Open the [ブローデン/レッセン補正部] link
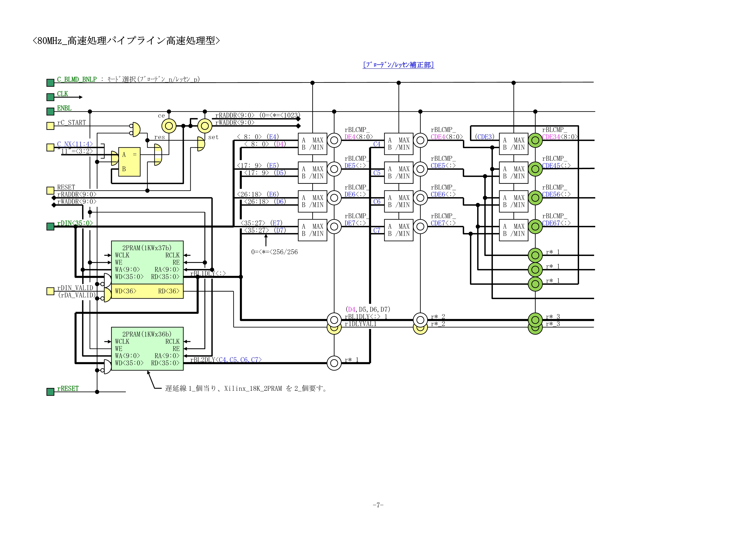Viewport: 756px width, 535px height. [x=398, y=65]
